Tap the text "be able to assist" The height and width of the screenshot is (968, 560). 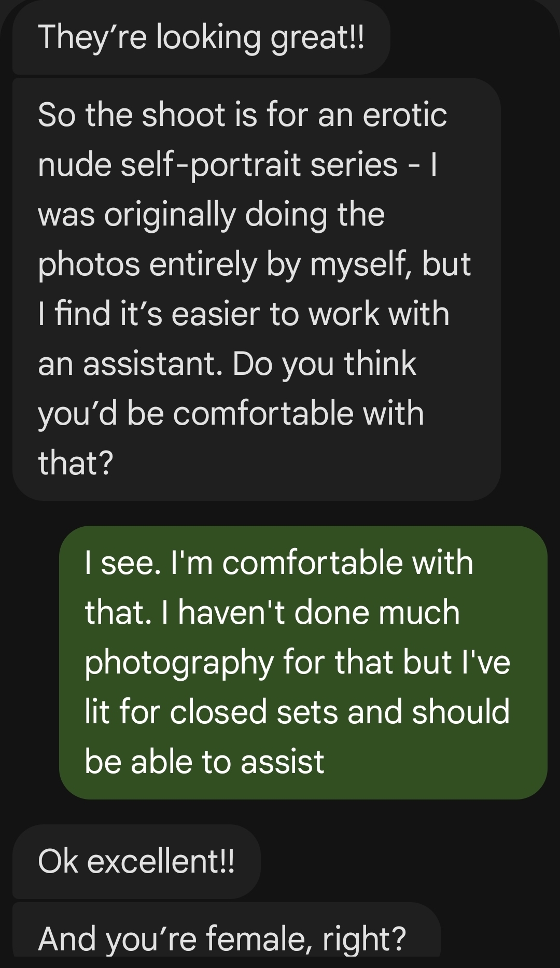click(204, 762)
